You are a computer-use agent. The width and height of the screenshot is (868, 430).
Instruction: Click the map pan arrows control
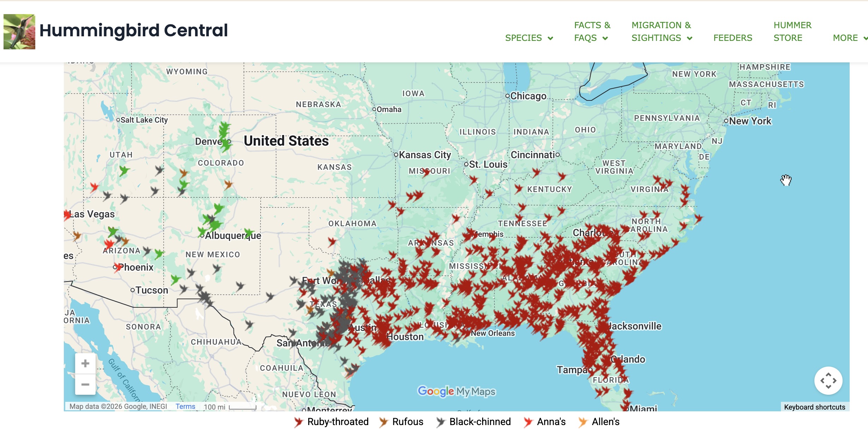point(828,381)
